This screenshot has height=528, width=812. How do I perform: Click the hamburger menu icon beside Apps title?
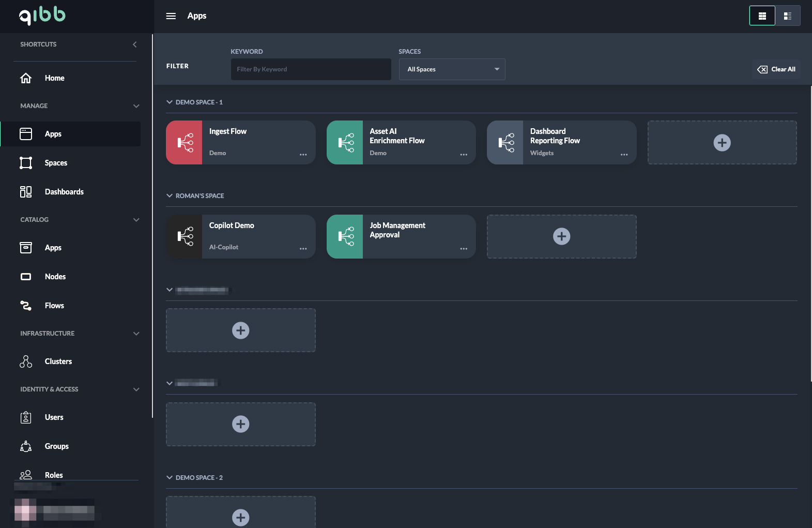click(x=171, y=16)
